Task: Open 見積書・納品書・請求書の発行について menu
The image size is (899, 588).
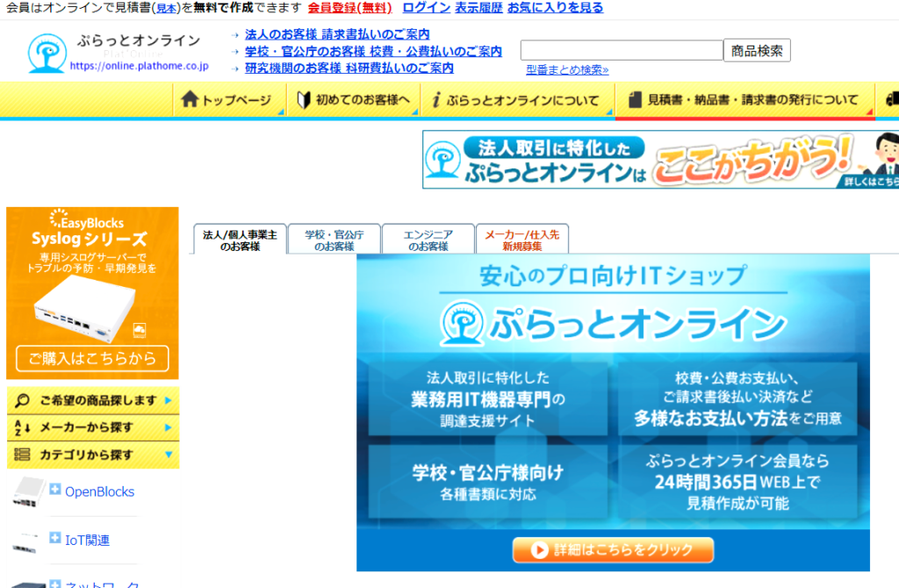Action: (x=744, y=100)
